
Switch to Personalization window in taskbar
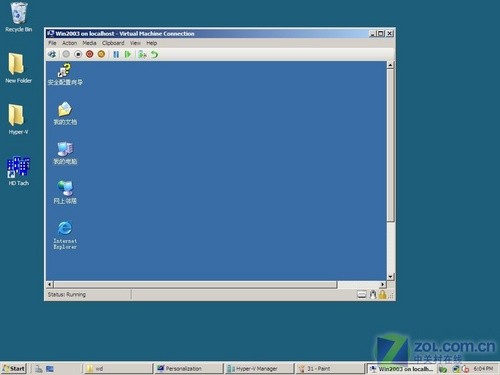[189, 369]
